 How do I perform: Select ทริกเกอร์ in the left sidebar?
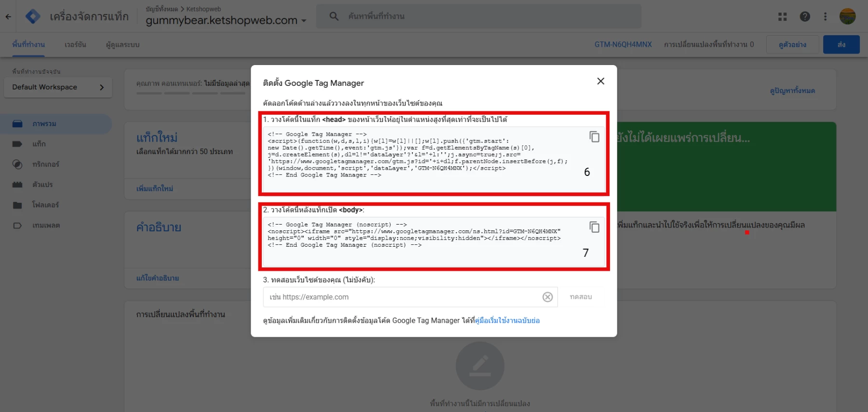45,164
